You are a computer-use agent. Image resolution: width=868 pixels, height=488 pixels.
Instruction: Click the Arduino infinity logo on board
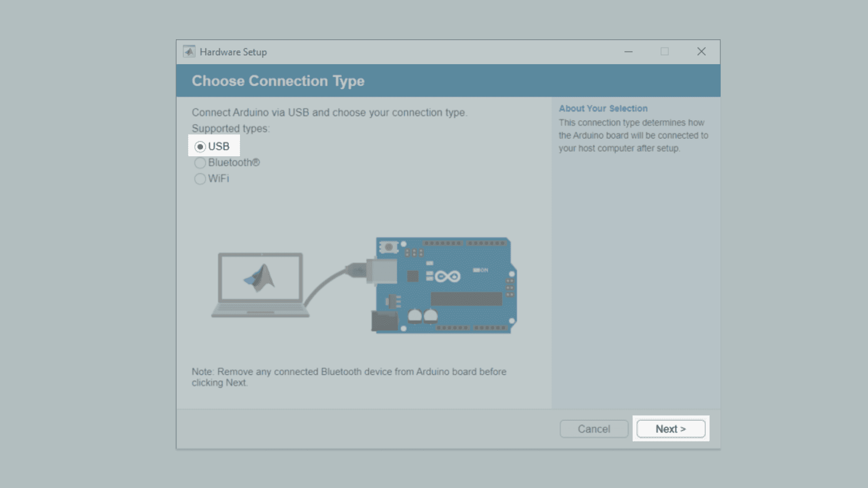click(447, 276)
